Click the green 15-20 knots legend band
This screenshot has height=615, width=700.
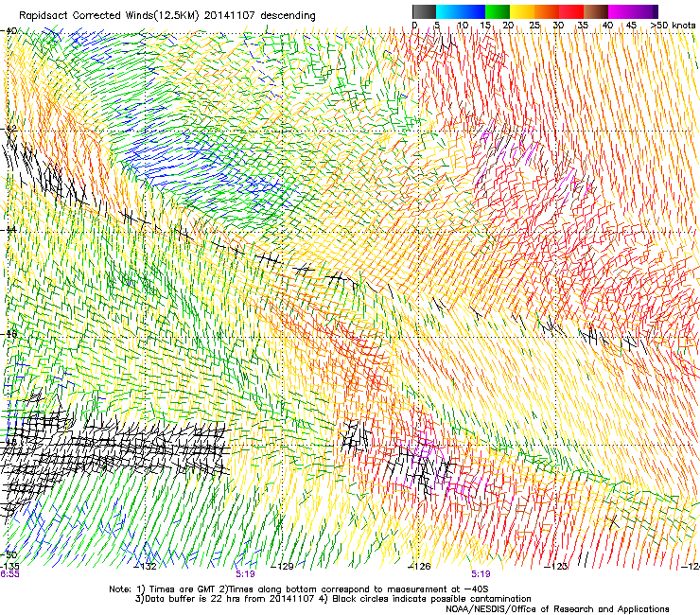(x=498, y=11)
